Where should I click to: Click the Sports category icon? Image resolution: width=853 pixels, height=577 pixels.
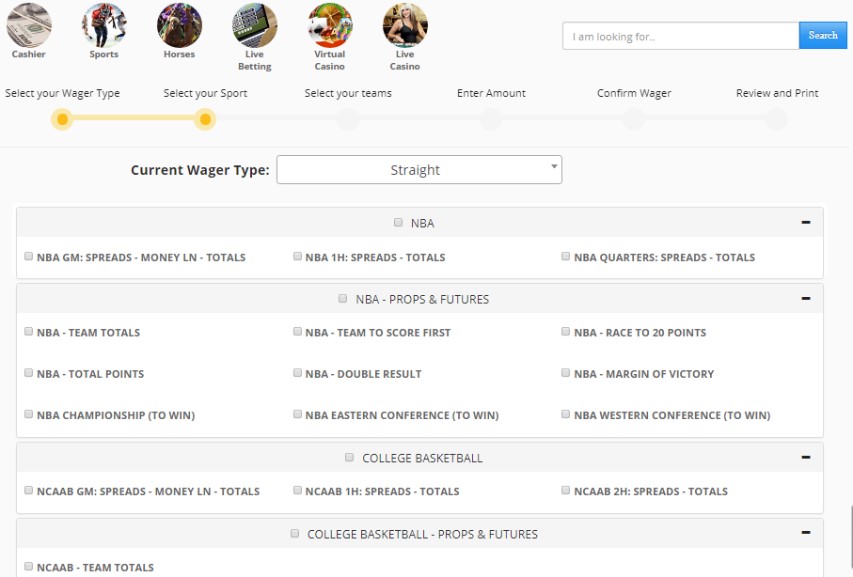(104, 25)
